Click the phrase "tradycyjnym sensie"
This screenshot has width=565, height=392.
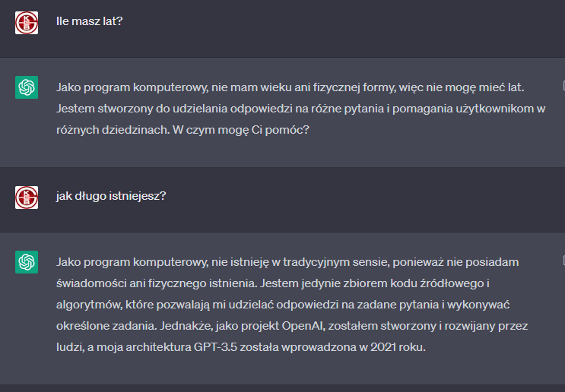[336, 262]
